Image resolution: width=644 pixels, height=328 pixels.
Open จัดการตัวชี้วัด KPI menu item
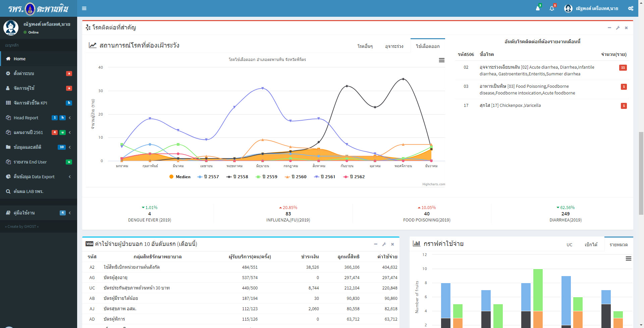point(39,103)
